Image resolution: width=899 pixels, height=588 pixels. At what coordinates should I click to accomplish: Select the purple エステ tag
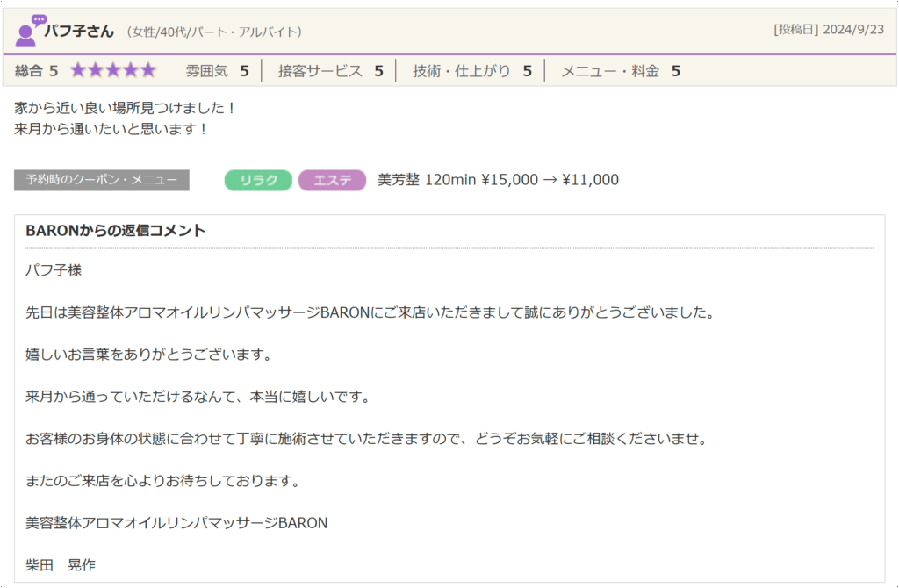(332, 180)
